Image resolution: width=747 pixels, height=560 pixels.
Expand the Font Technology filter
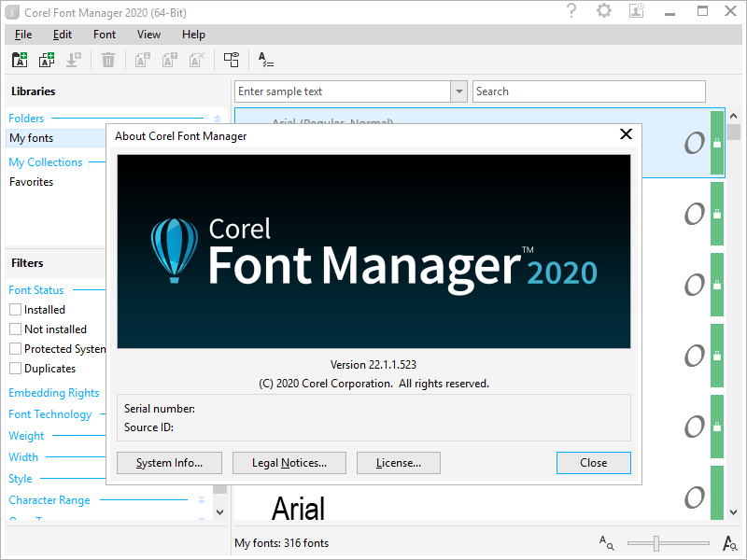(x=50, y=414)
